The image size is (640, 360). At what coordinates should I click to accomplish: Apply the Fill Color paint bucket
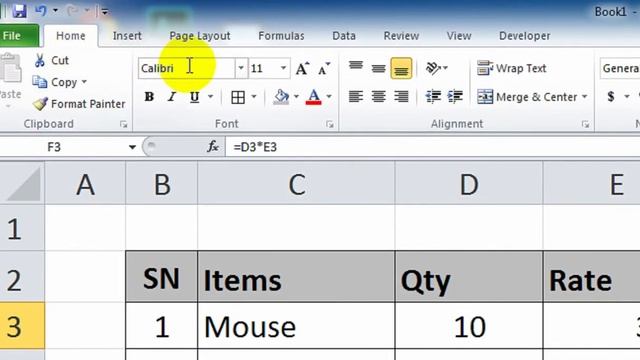281,97
